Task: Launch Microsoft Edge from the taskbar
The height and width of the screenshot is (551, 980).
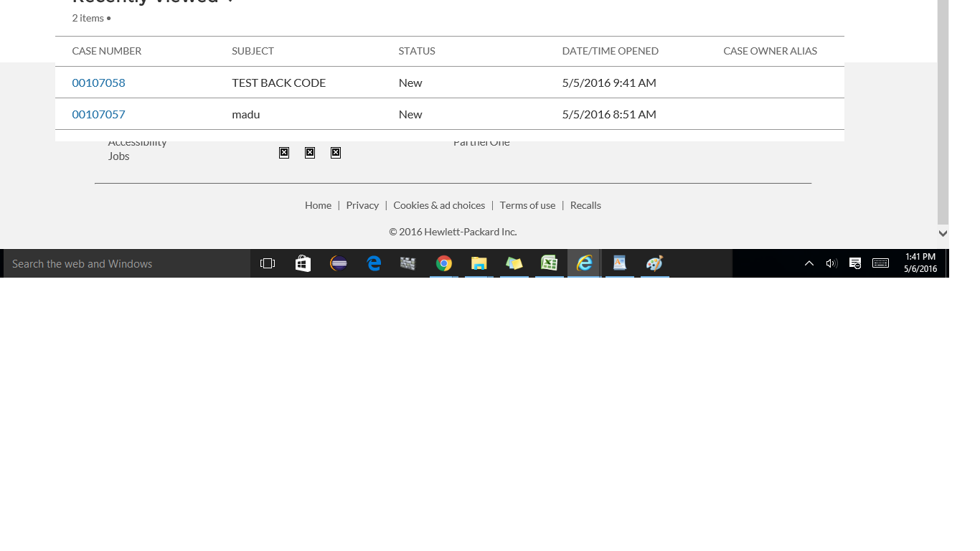Action: pos(374,263)
